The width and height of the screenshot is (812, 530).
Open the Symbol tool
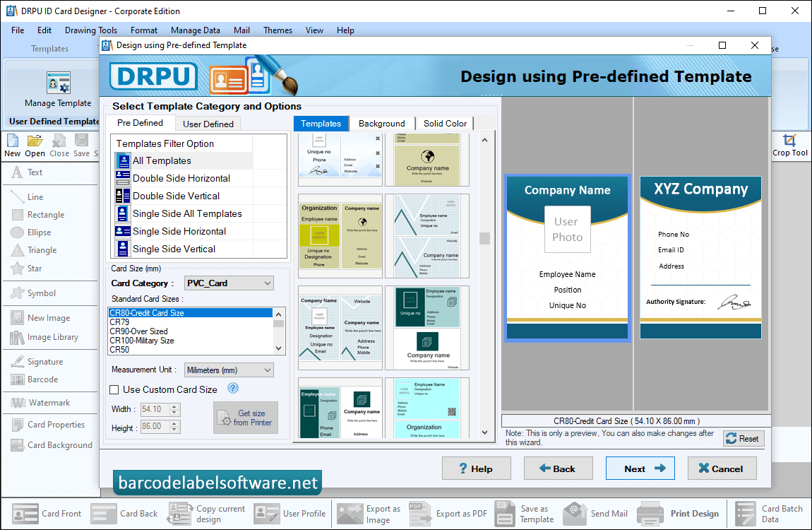(33, 293)
